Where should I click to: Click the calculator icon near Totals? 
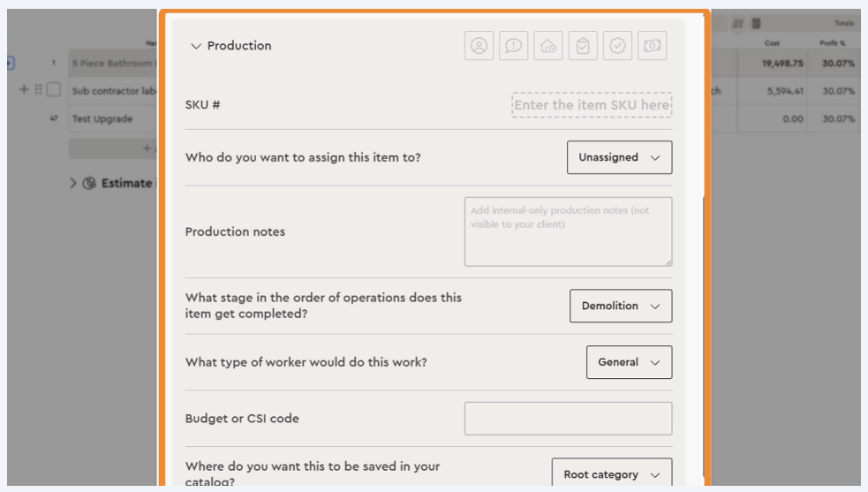tap(755, 24)
